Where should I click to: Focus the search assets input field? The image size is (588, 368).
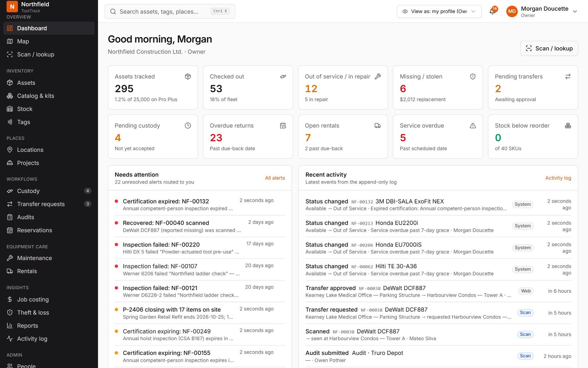click(170, 12)
